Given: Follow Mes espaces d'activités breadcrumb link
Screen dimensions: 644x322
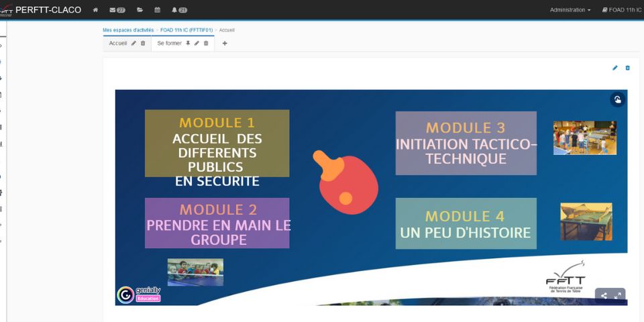Looking at the screenshot, I should [x=127, y=30].
